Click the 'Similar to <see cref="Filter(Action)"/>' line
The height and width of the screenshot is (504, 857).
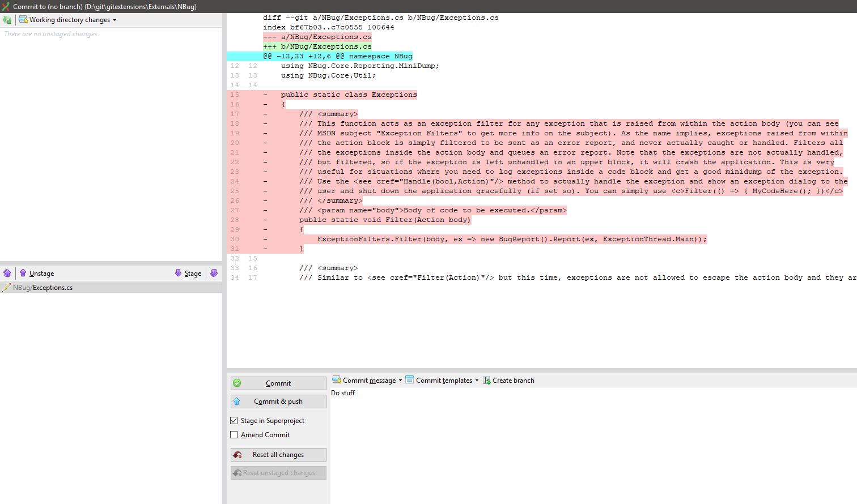coord(578,277)
